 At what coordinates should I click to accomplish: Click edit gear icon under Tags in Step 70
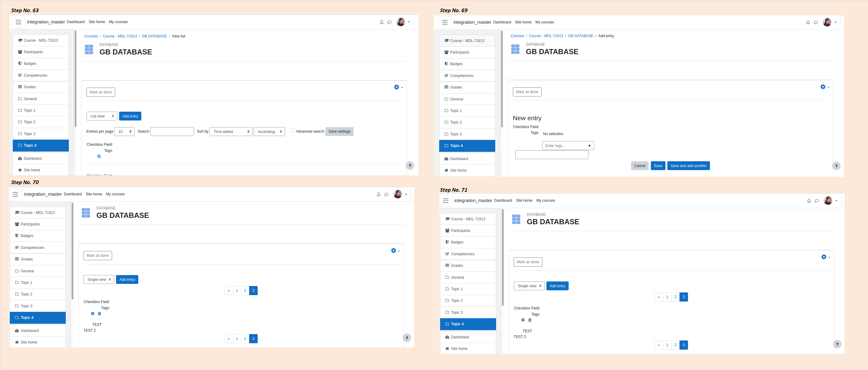click(x=93, y=314)
